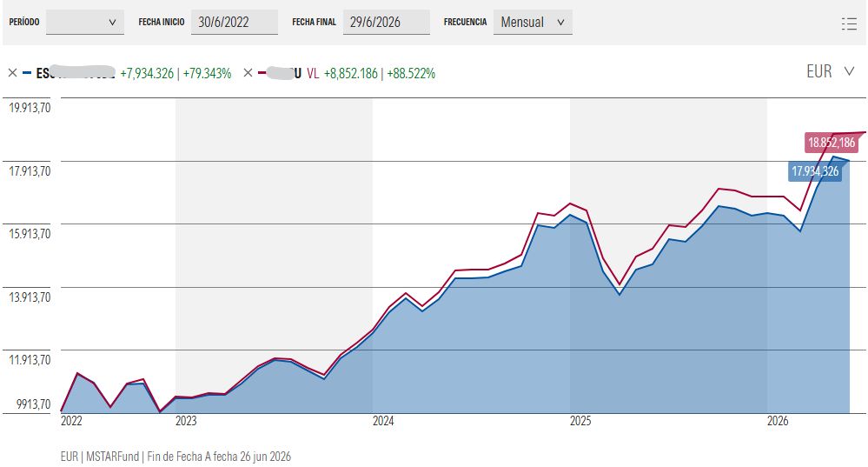
Task: Click the PERÍODO label
Action: click(24, 22)
